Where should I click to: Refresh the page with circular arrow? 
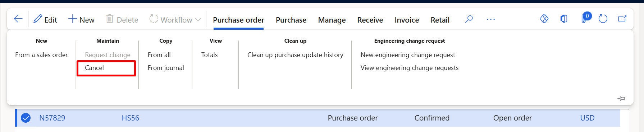coord(603,19)
